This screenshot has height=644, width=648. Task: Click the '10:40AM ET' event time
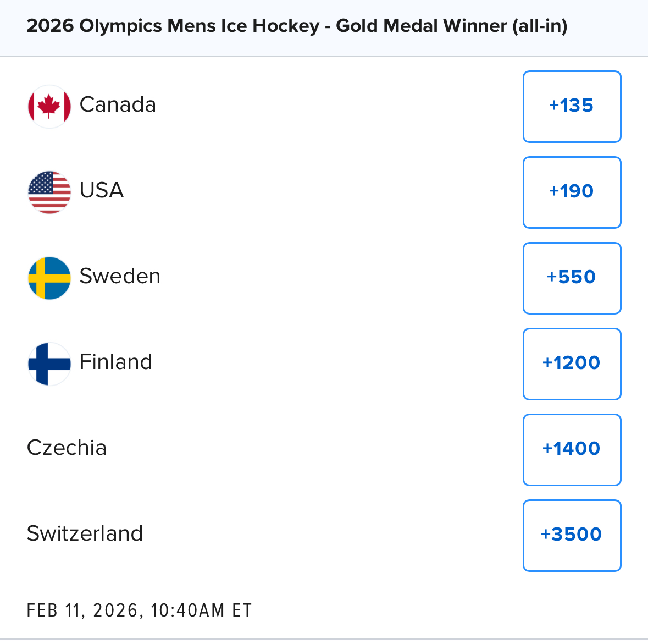pos(201,610)
